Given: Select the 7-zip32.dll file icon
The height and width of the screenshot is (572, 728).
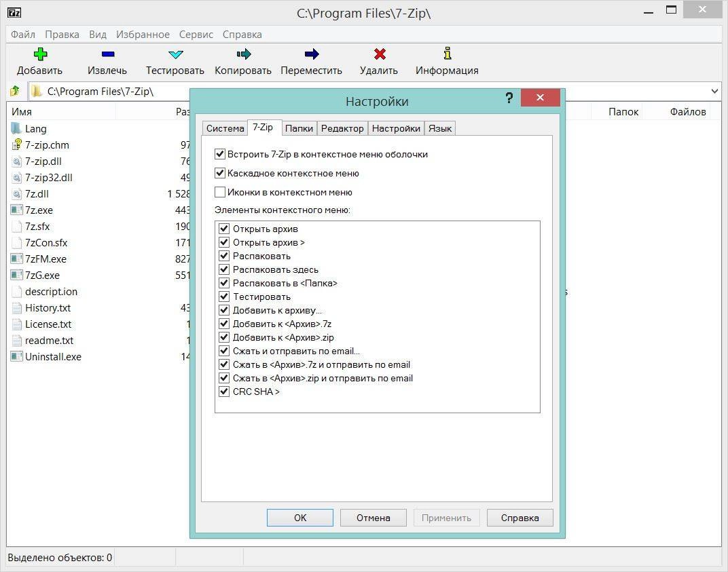Looking at the screenshot, I should (17, 177).
